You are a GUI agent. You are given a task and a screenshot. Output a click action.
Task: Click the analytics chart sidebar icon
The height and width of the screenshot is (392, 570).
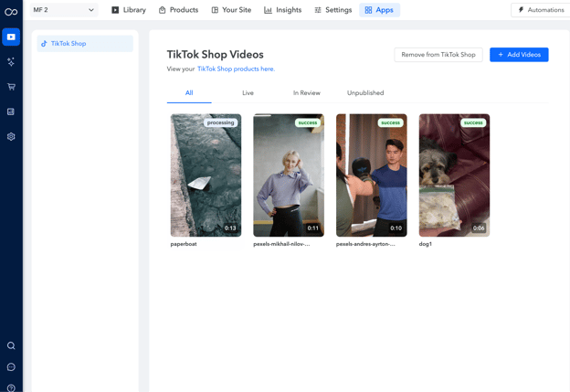tap(11, 111)
